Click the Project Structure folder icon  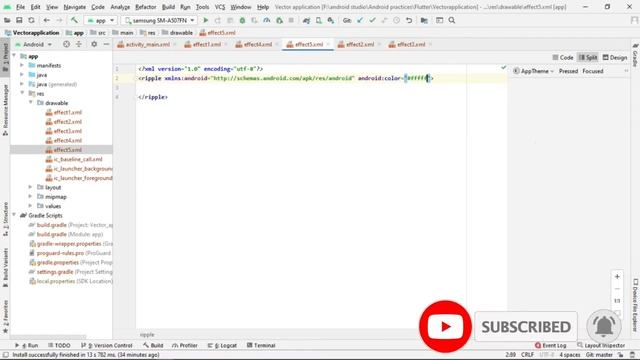pyautogui.click(x=424, y=20)
